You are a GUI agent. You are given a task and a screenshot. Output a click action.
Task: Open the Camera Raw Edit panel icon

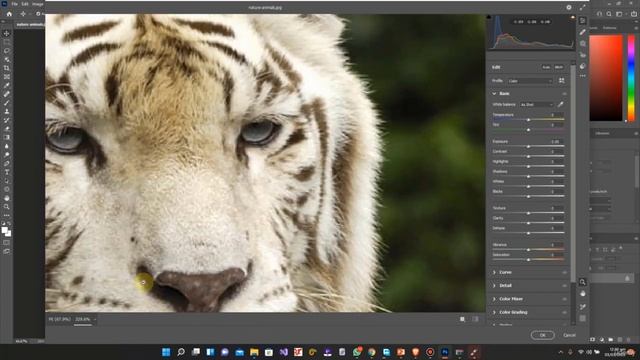582,21
